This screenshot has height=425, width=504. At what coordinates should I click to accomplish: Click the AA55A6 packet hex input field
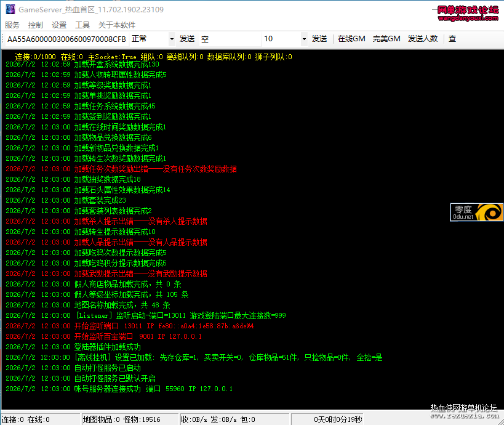[x=66, y=39]
